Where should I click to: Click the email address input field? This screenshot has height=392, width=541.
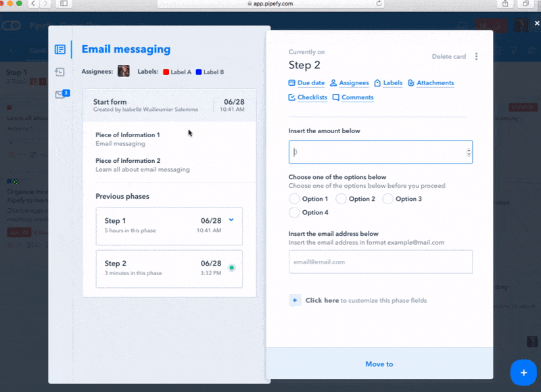coord(380,262)
